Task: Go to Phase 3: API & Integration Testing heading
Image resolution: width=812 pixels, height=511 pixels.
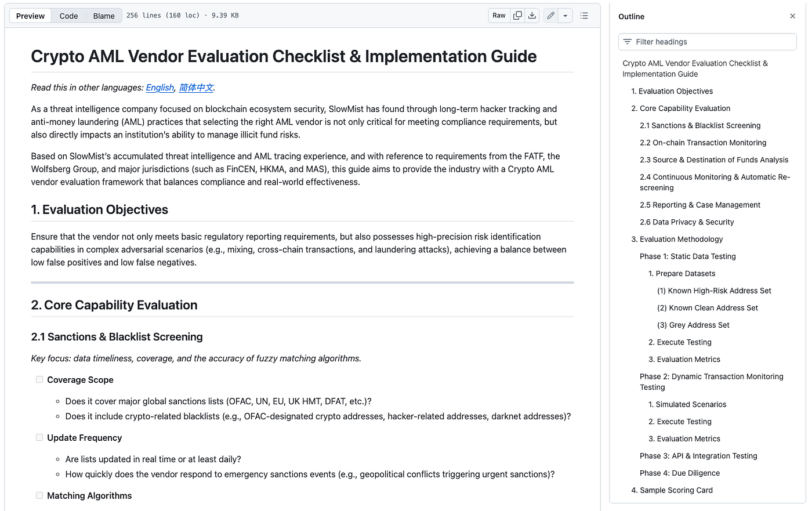Action: click(x=698, y=456)
